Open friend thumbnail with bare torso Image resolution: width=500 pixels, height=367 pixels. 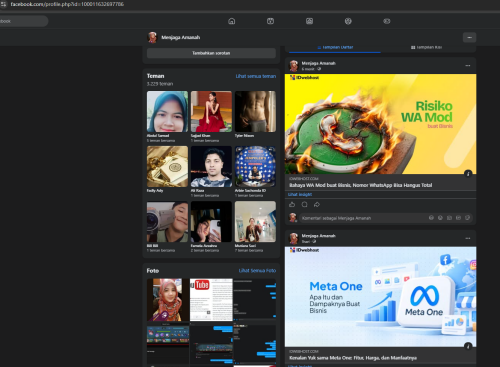255,111
